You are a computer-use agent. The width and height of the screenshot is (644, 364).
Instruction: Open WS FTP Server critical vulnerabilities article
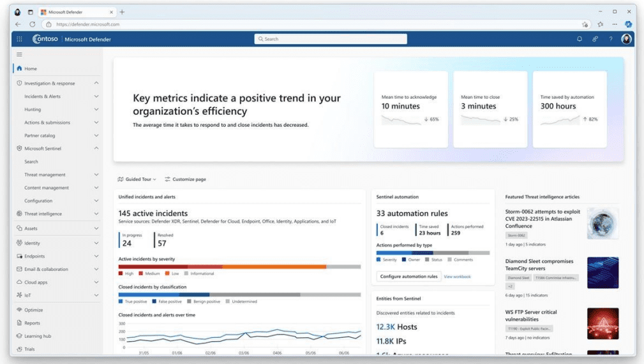pos(531,316)
